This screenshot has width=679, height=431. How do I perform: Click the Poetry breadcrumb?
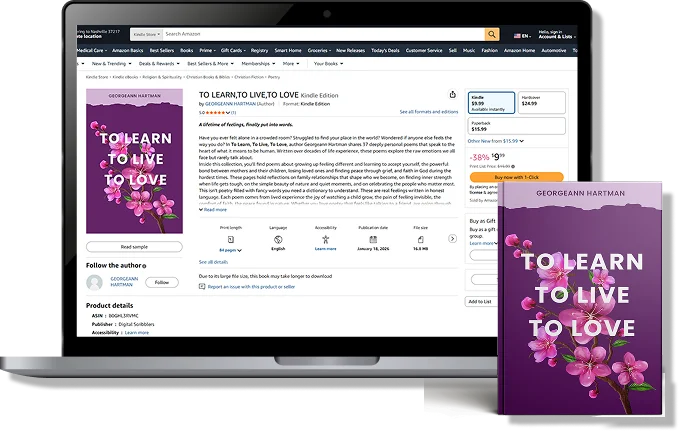274,77
